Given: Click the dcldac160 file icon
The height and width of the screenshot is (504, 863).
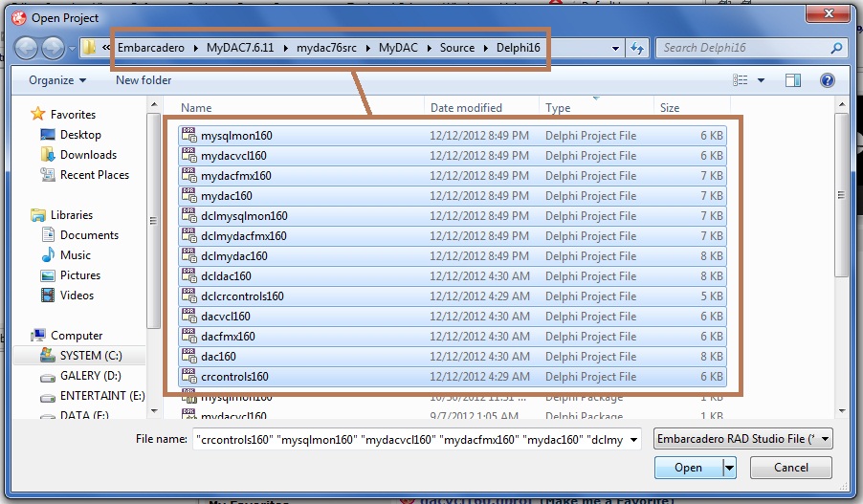Looking at the screenshot, I should (x=189, y=275).
